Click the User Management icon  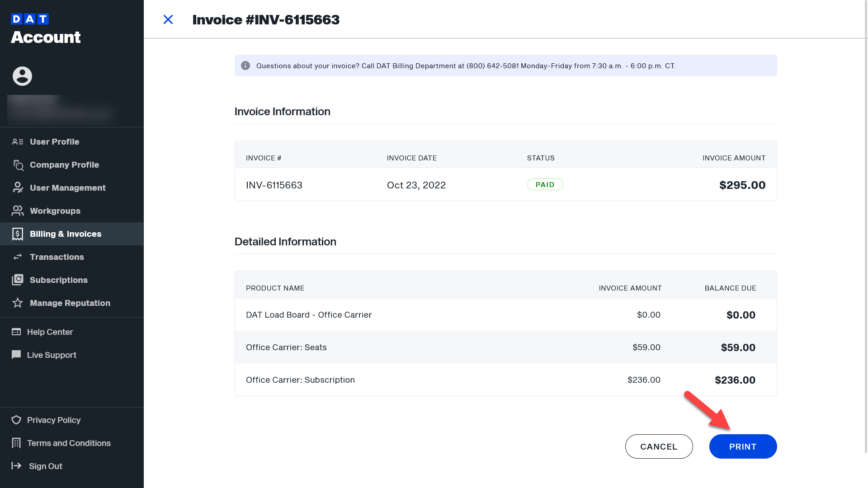tap(17, 188)
